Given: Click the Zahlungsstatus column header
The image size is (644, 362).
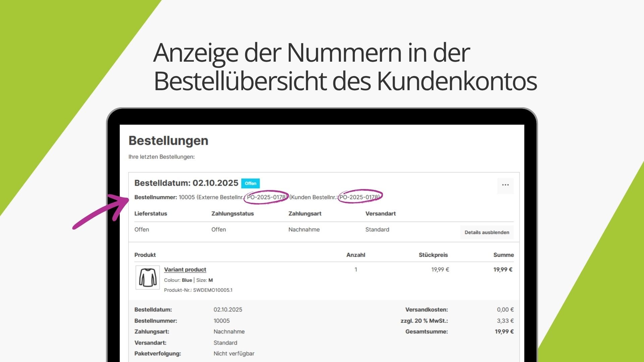Looking at the screenshot, I should pyautogui.click(x=232, y=214).
